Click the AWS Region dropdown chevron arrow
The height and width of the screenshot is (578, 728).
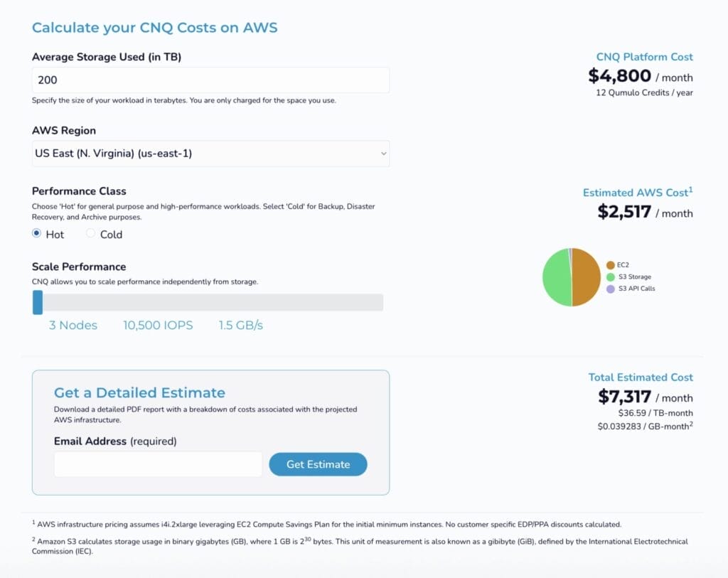[x=384, y=154]
